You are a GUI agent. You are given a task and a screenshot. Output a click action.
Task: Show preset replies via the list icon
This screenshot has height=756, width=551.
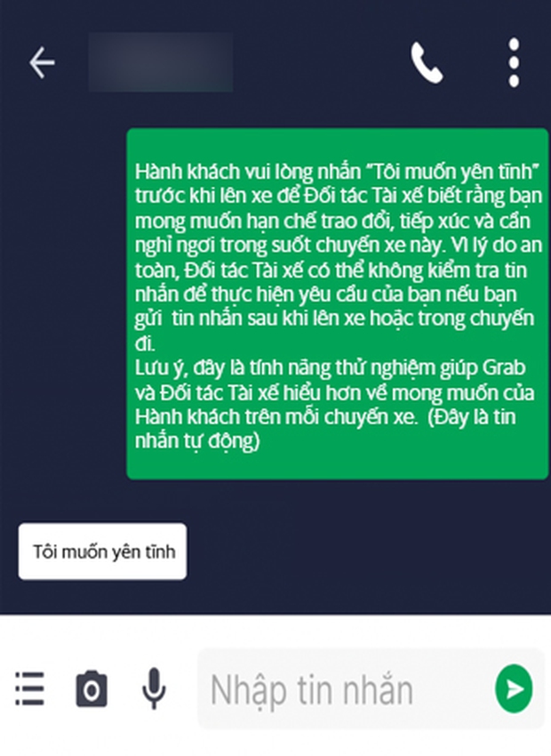[29, 688]
